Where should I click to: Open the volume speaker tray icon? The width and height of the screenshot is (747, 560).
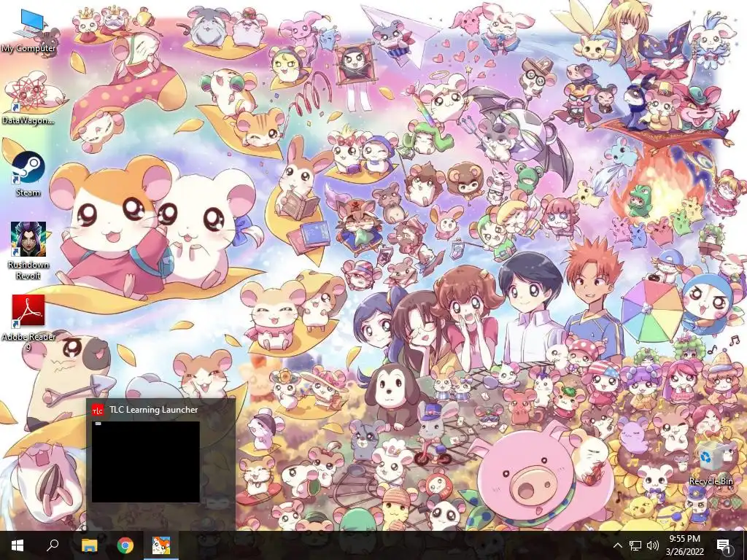click(653, 545)
